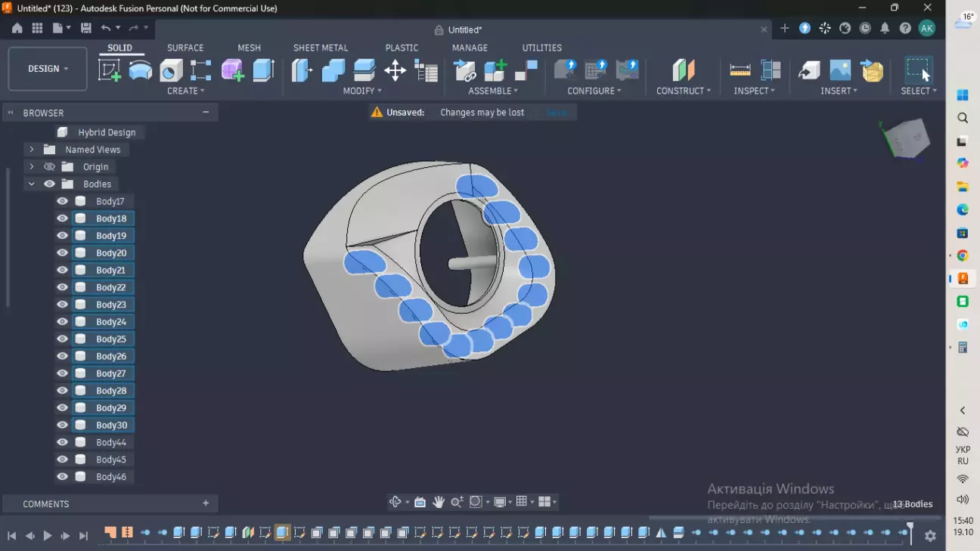980x551 pixels.
Task: Open the Offset Plane construct tool
Action: click(x=684, y=70)
